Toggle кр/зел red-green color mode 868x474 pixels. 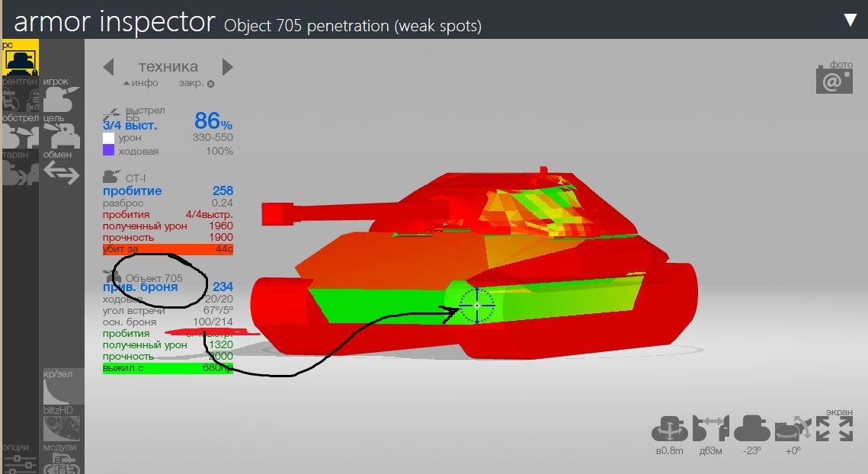pos(63,386)
